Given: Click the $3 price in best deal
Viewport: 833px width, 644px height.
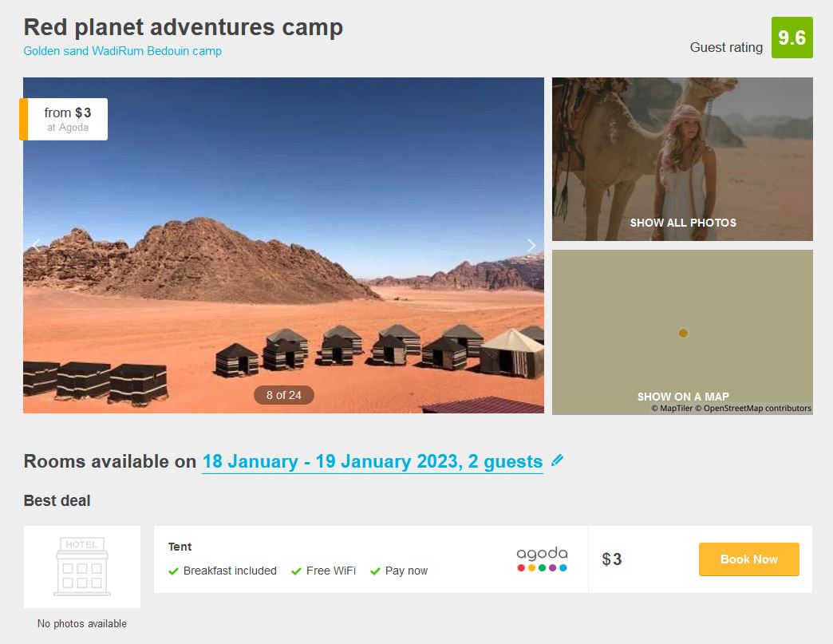Looking at the screenshot, I should (x=611, y=559).
